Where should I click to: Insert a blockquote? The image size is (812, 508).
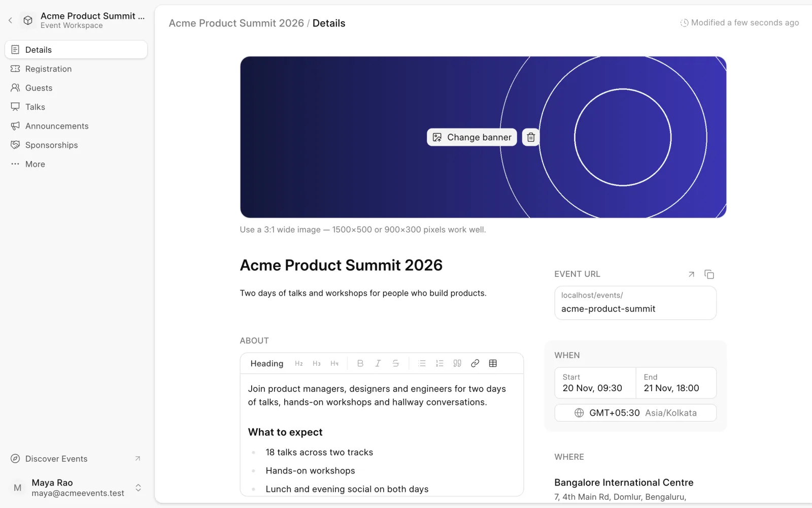pos(457,363)
